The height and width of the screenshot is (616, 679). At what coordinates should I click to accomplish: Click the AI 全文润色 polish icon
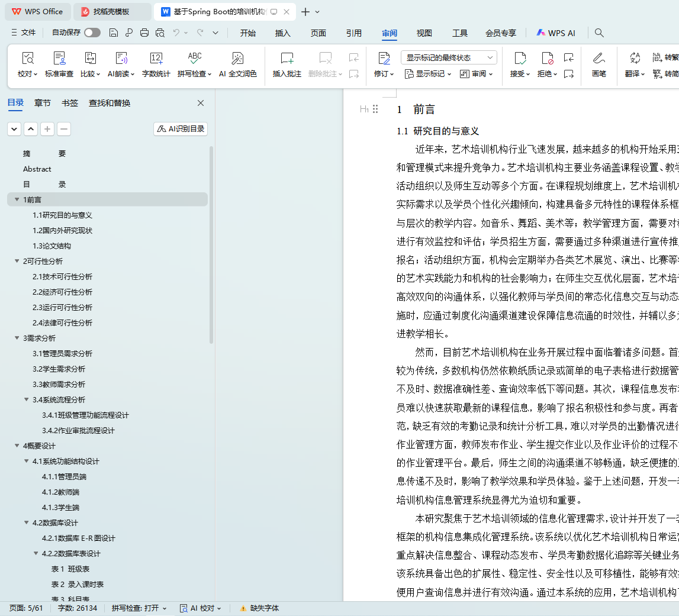[x=237, y=59]
